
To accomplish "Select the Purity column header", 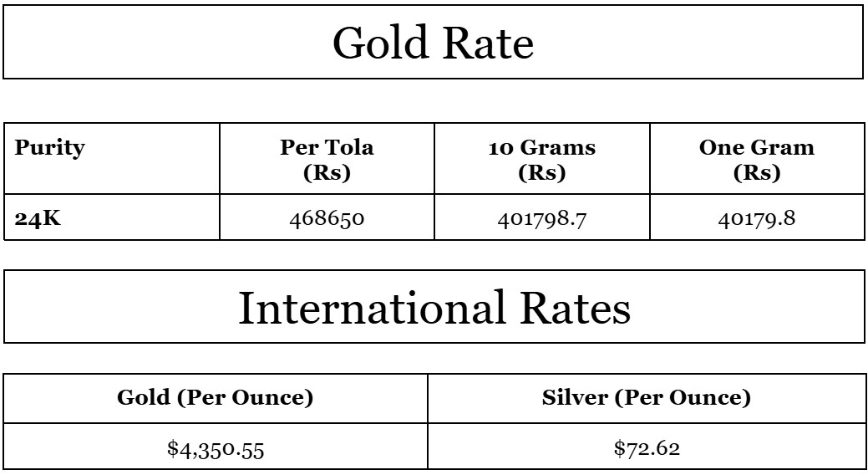I will [49, 149].
